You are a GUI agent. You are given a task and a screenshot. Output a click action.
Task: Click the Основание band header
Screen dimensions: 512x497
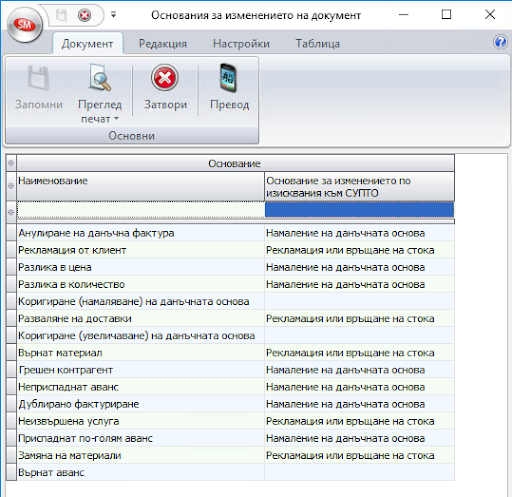point(235,163)
